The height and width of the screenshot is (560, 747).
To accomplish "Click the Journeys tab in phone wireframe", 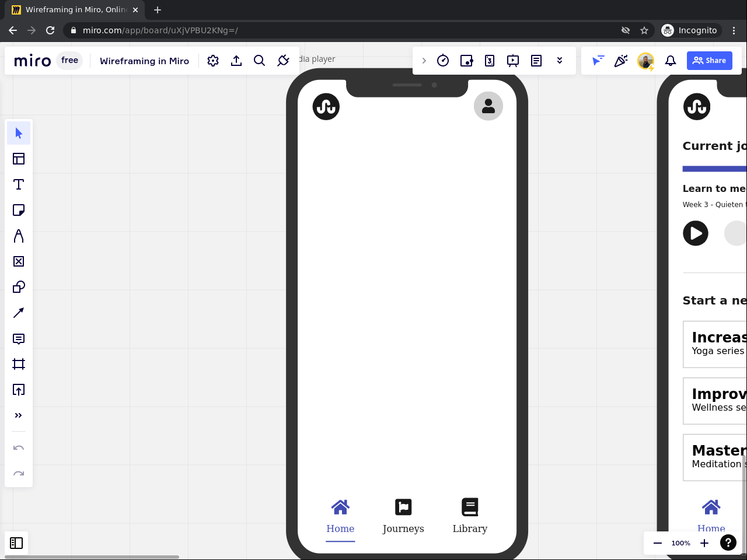I will click(x=403, y=516).
